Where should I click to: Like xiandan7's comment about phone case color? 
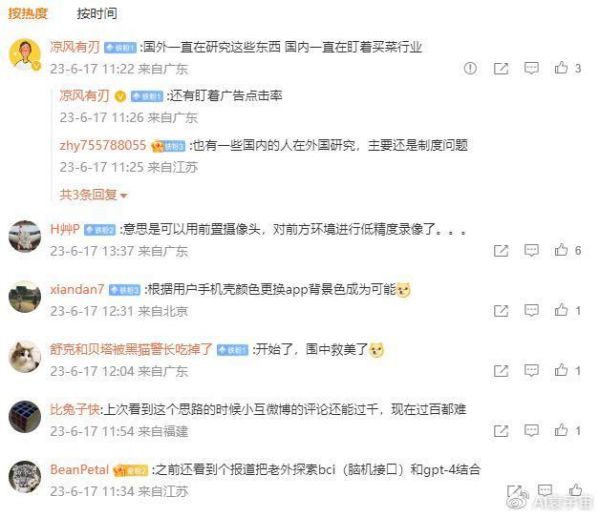(x=561, y=310)
